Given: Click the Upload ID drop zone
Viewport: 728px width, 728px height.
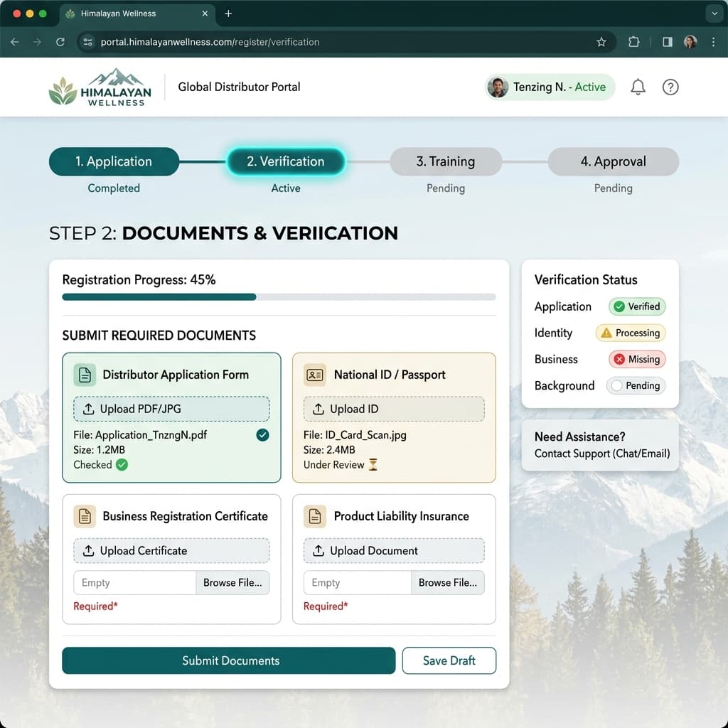Looking at the screenshot, I should tap(394, 409).
